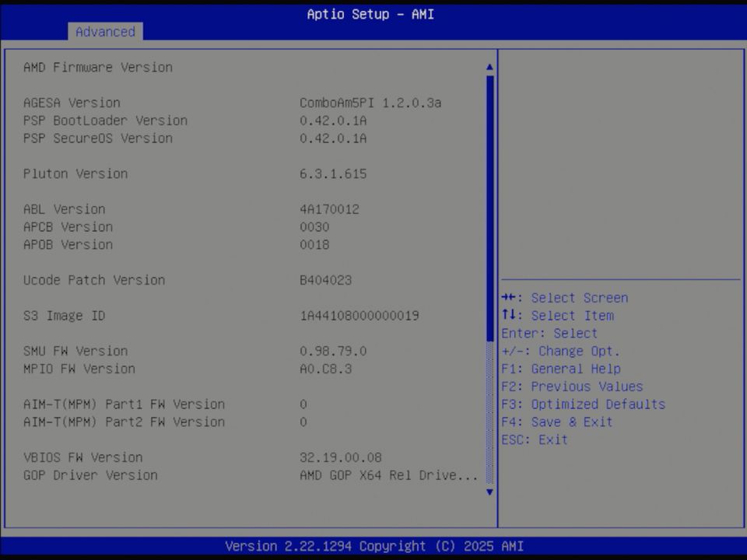This screenshot has height=560, width=747.
Task: Select the GOP Driver Version row
Action: tap(90, 475)
